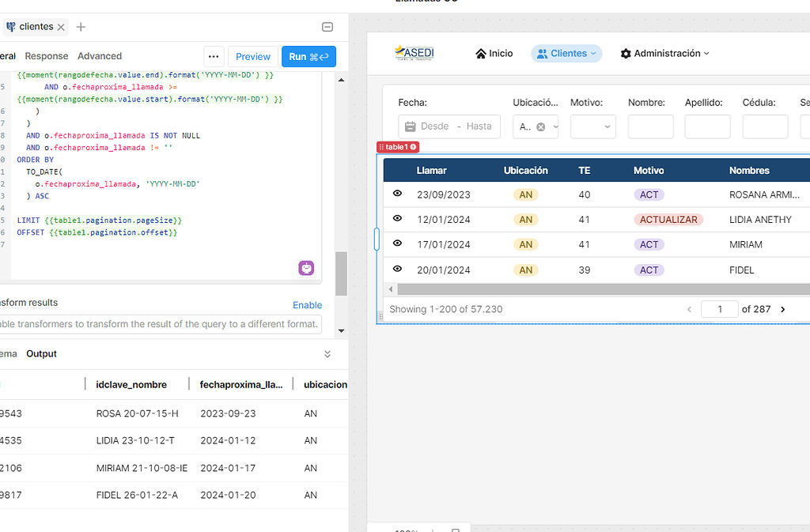Image resolution: width=810 pixels, height=532 pixels.
Task: Open the Motivo dropdown
Action: coord(593,127)
